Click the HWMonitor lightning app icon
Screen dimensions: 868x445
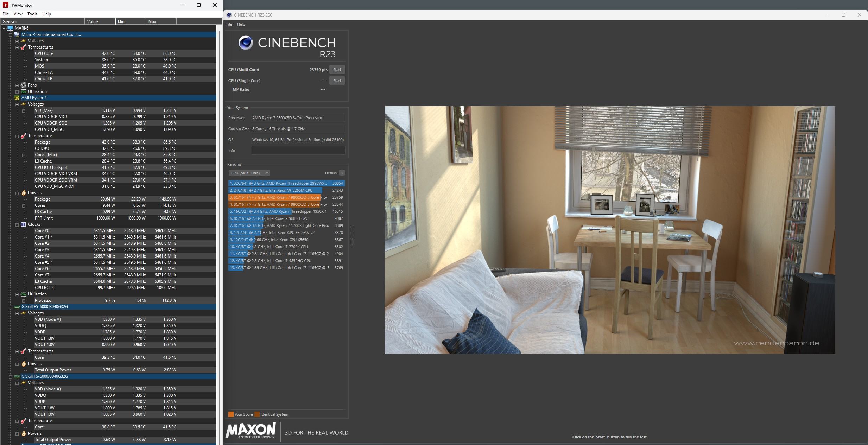[x=6, y=5]
